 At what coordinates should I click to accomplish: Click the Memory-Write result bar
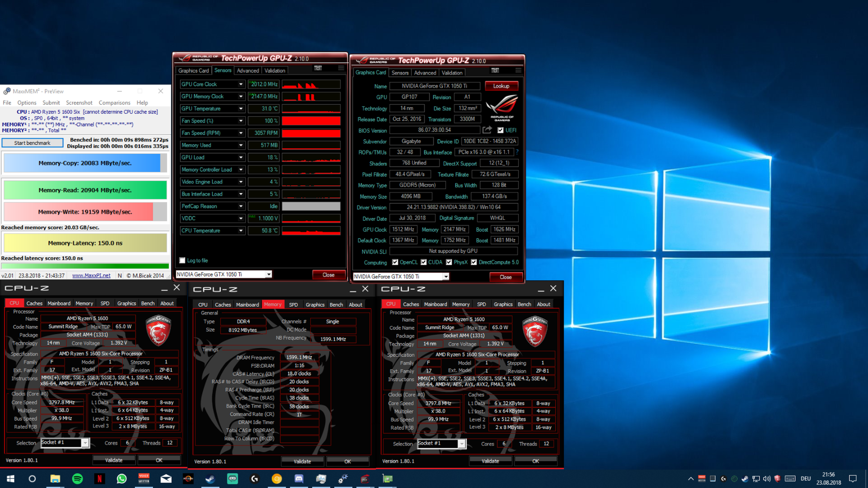point(85,211)
